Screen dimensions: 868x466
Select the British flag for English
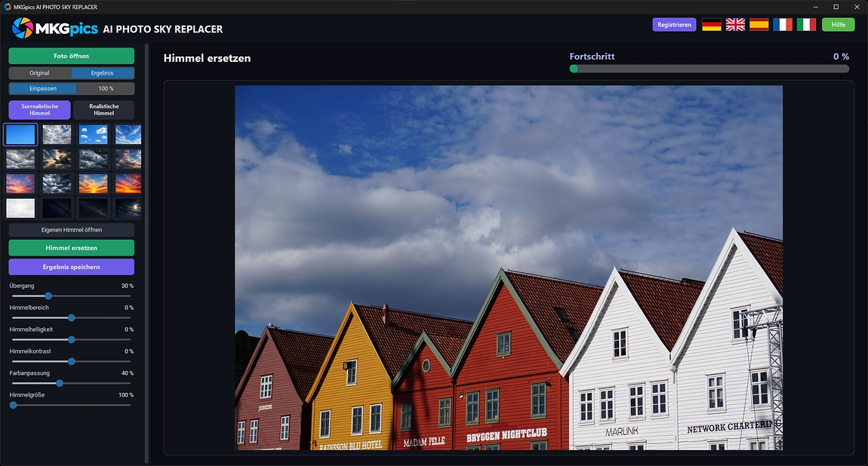[x=735, y=24]
